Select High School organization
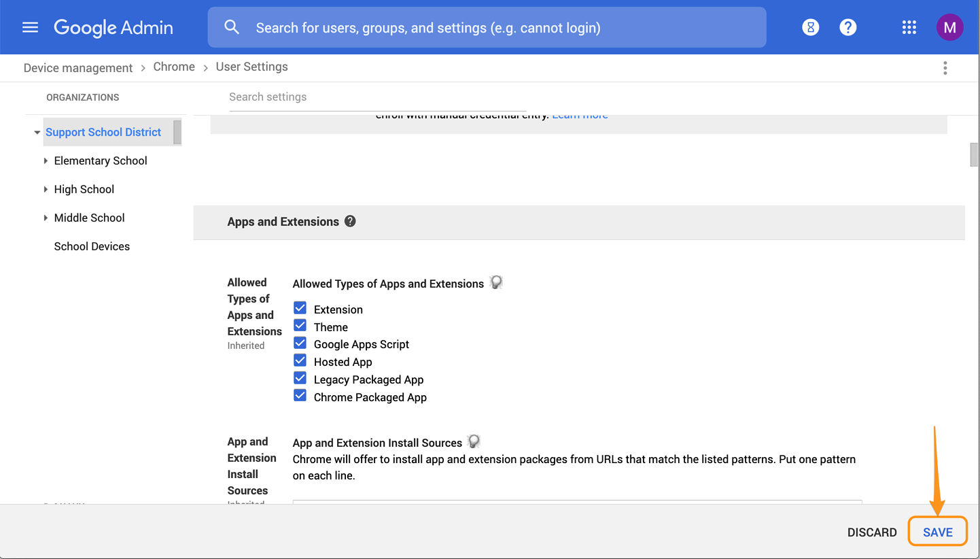 [x=84, y=189]
